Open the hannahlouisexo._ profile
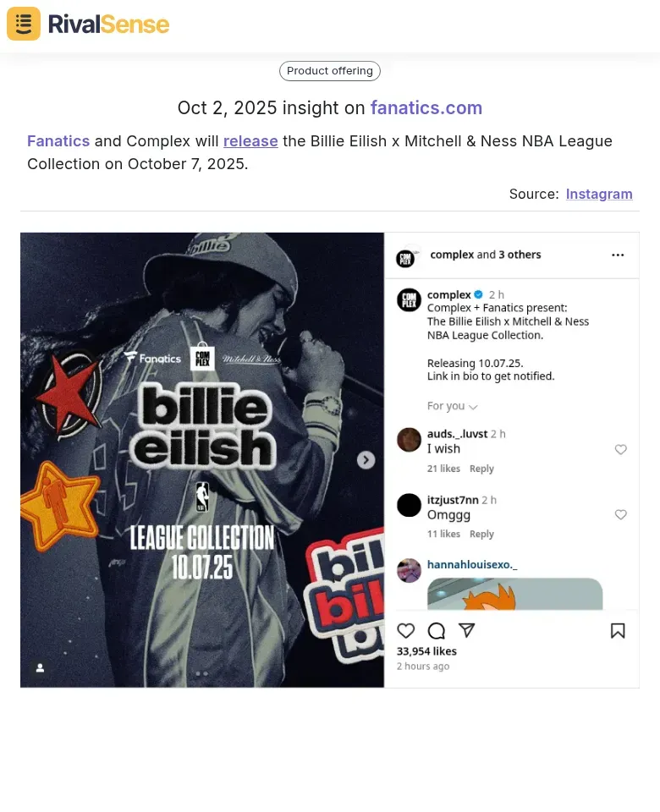 pyautogui.click(x=472, y=564)
